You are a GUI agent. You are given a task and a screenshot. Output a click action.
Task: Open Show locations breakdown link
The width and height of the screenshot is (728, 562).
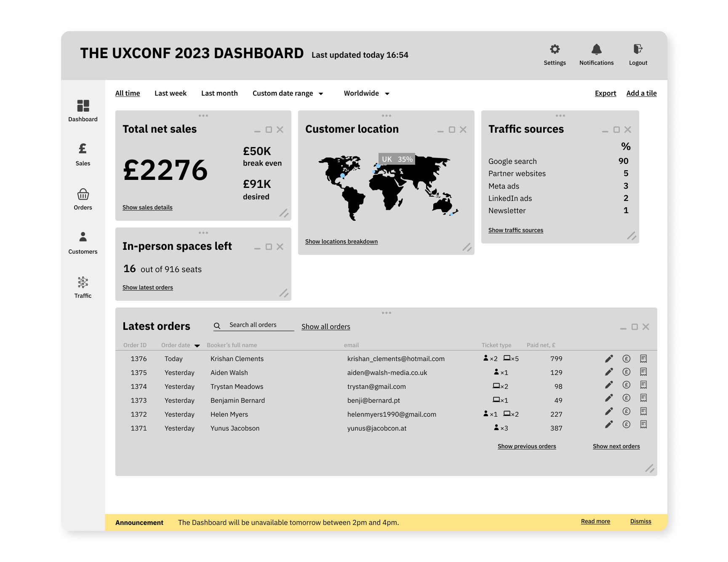click(341, 242)
